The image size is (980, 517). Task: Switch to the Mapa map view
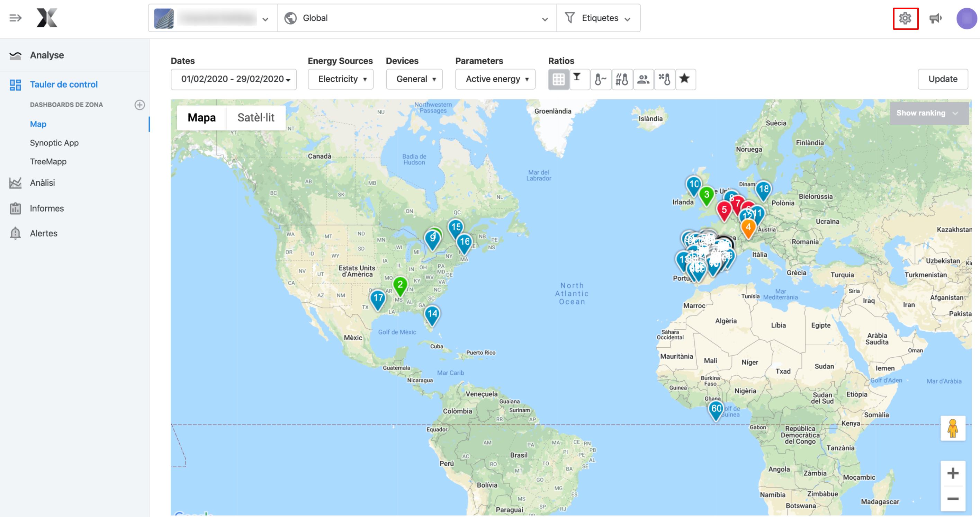pos(201,117)
